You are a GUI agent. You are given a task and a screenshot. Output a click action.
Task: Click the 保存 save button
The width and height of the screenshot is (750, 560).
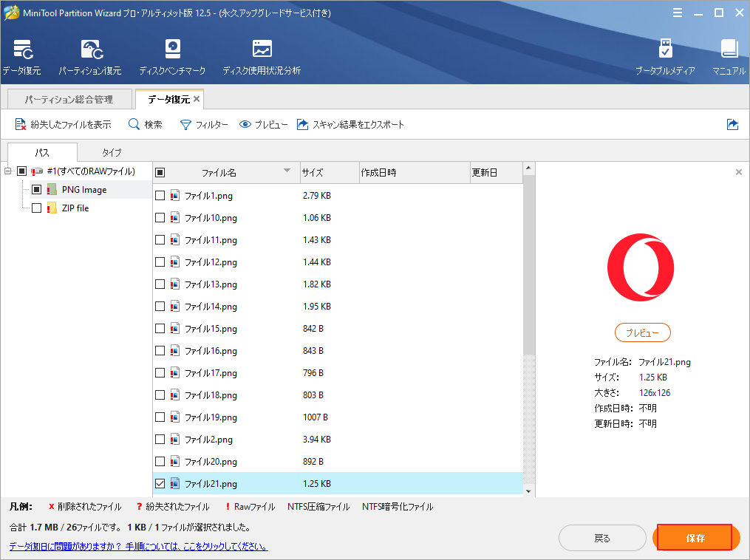coord(695,538)
